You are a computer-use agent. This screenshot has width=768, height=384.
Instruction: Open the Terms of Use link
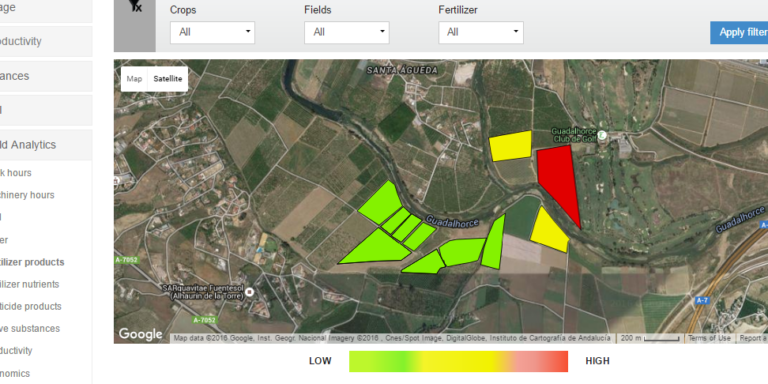coord(709,338)
